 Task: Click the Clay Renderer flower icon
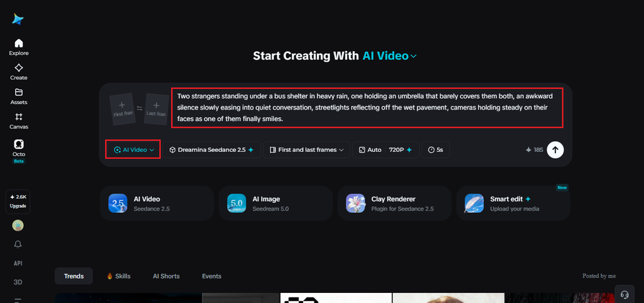click(355, 203)
